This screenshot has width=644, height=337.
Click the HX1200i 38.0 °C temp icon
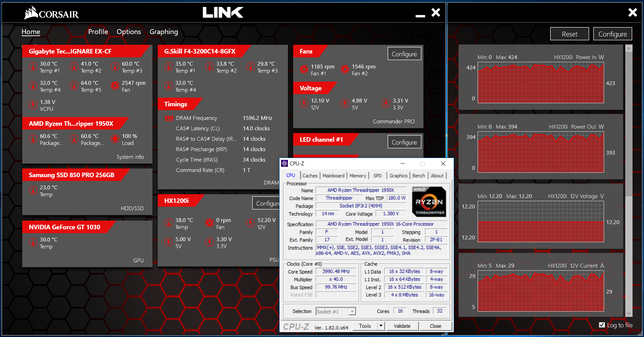[x=168, y=223]
